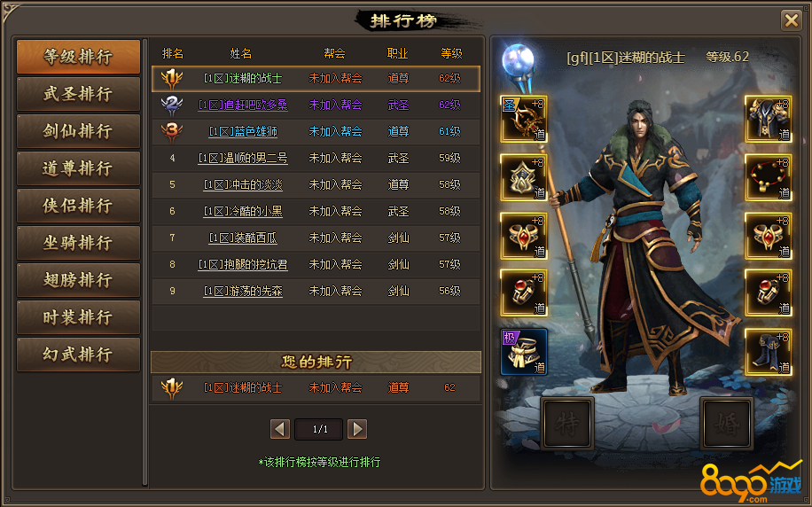Click the belt slot marked 极
812x507 pixels.
524,352
